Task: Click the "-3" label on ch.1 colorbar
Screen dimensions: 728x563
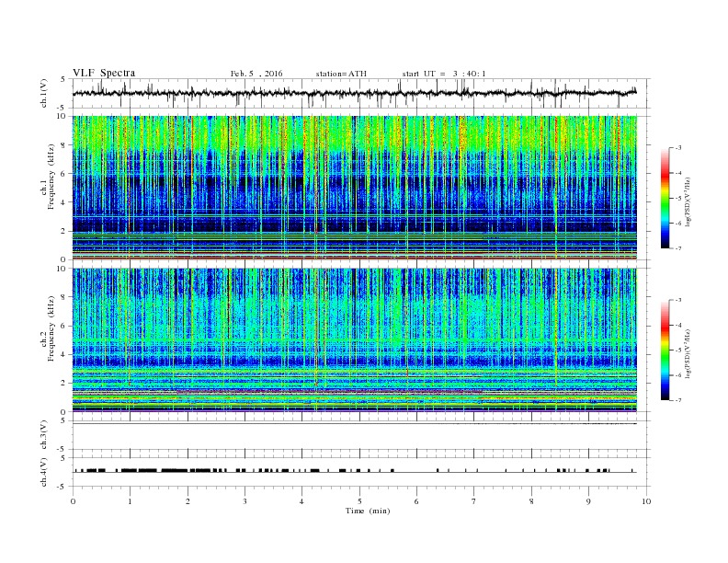Action: 678,148
